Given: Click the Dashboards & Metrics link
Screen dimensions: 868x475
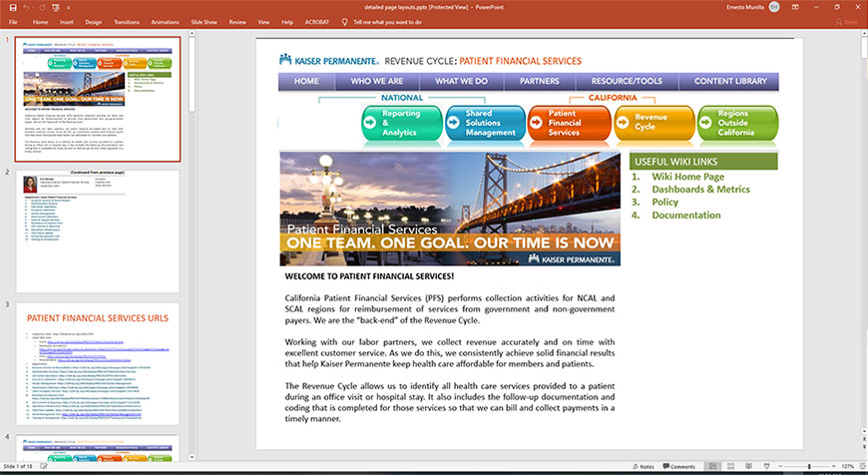Looking at the screenshot, I should coord(700,190).
